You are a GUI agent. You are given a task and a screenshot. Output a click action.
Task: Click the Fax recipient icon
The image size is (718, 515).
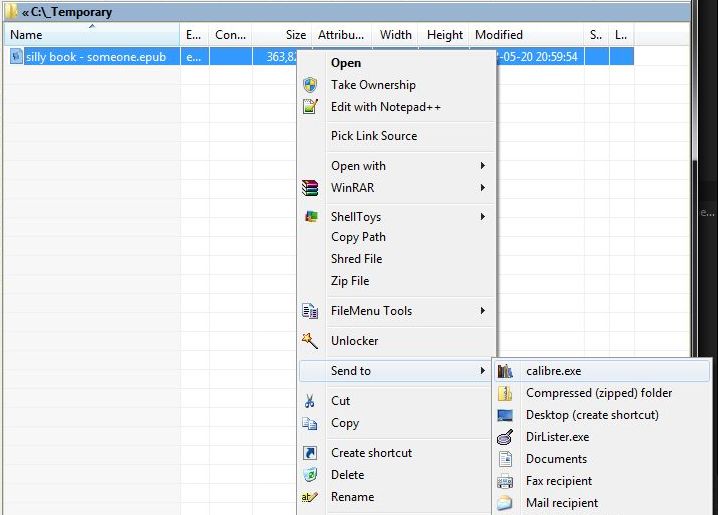pyautogui.click(x=505, y=481)
